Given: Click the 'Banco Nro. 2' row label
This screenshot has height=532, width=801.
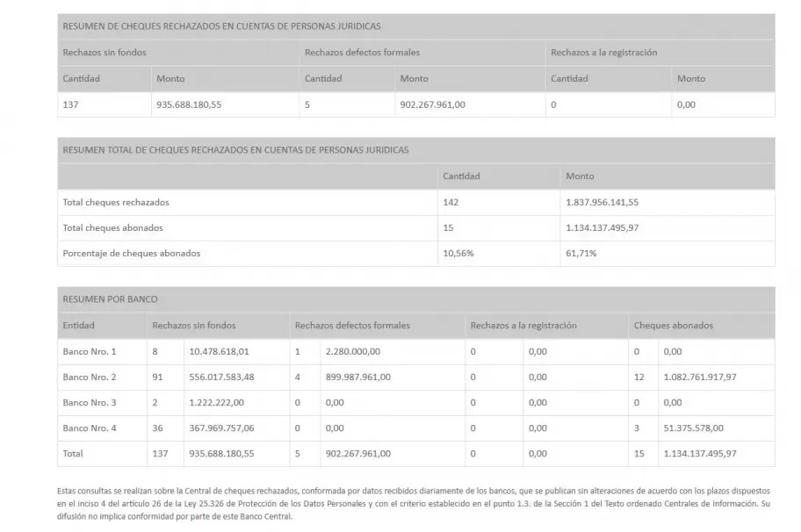Looking at the screenshot, I should (x=90, y=377).
